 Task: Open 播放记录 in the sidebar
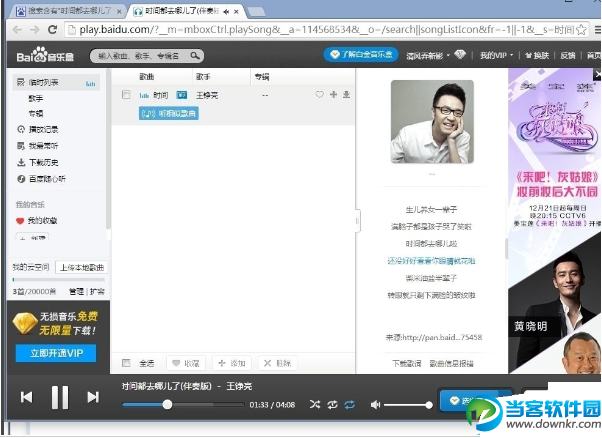(x=45, y=130)
